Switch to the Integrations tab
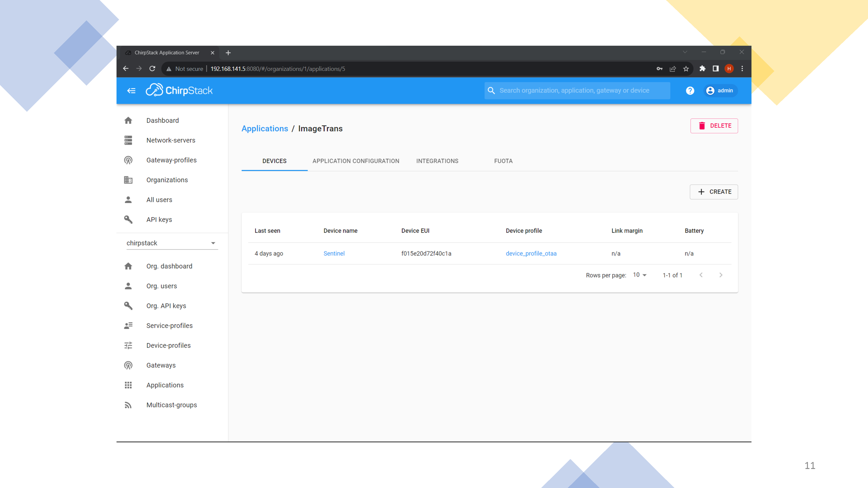 click(437, 161)
